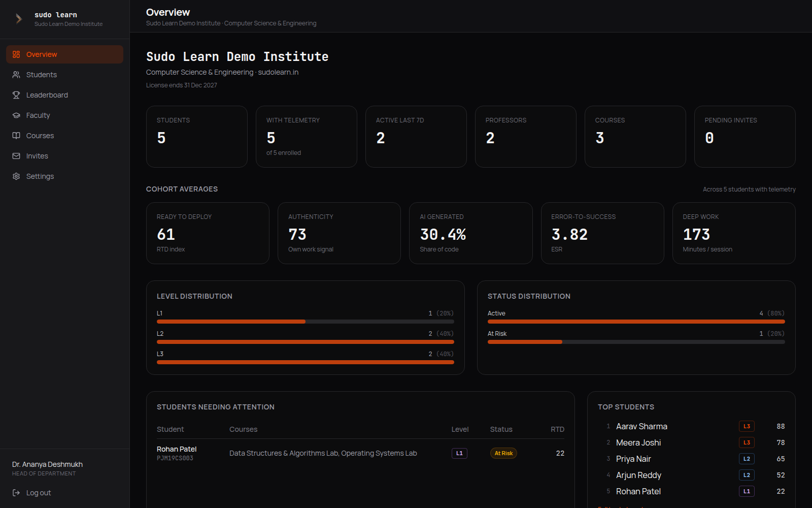
Task: Click Meera Joshi's L3 badge
Action: pyautogui.click(x=747, y=442)
